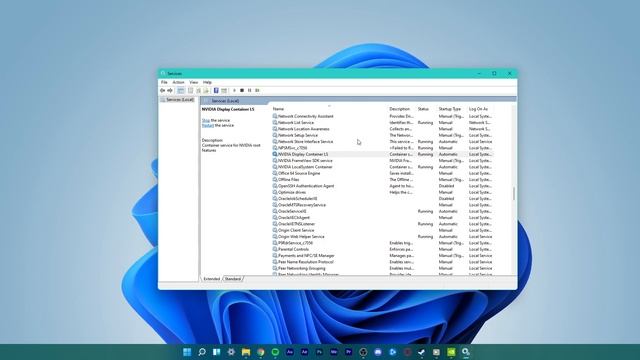
Task: Sort by the Description column header
Action: pyautogui.click(x=401, y=109)
